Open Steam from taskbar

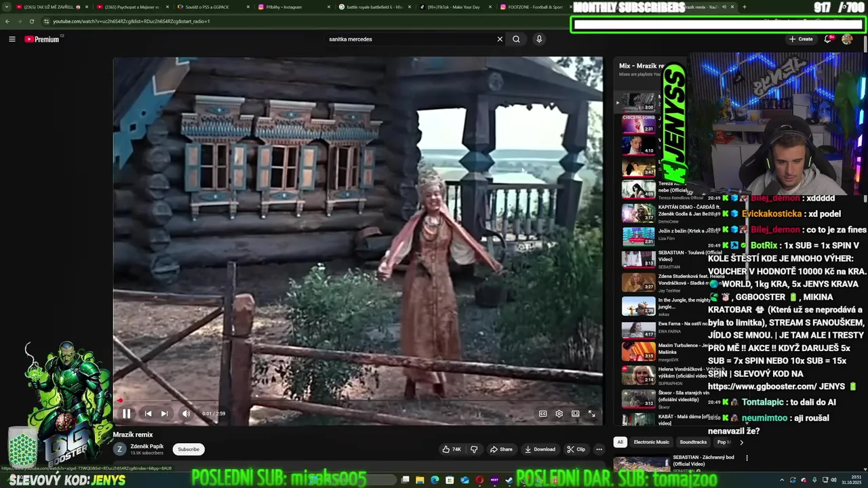(509, 481)
